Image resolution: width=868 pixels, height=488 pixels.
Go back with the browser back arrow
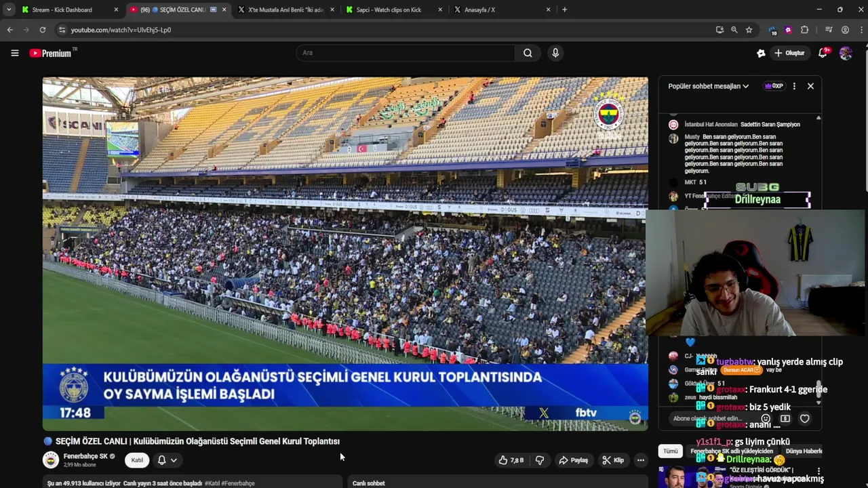9,30
